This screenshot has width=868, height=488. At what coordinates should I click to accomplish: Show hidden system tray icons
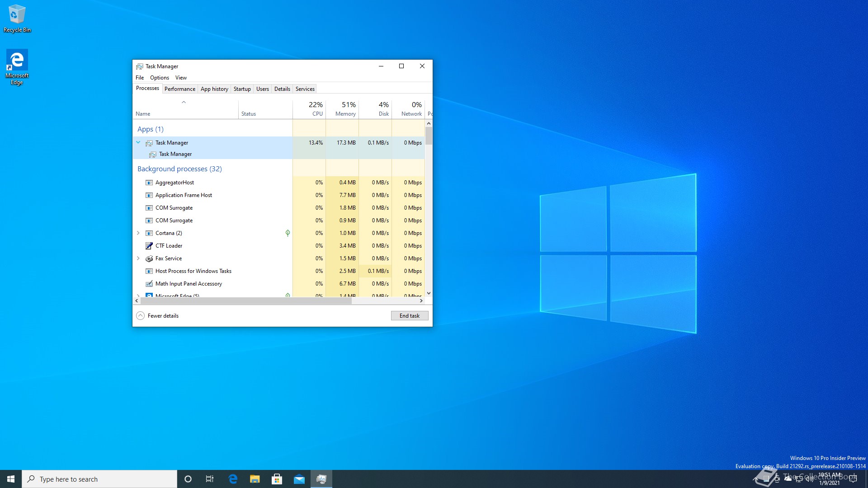[x=755, y=479]
